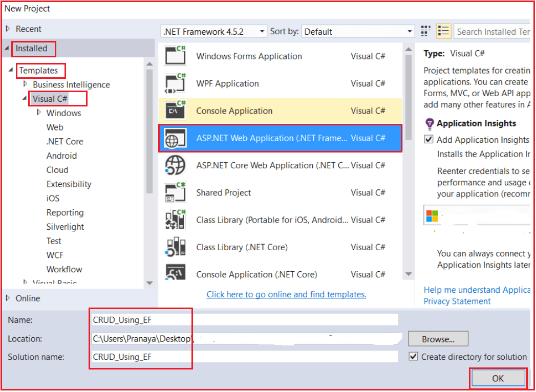The image size is (536, 392).
Task: Select the Android template category
Action: pos(61,156)
